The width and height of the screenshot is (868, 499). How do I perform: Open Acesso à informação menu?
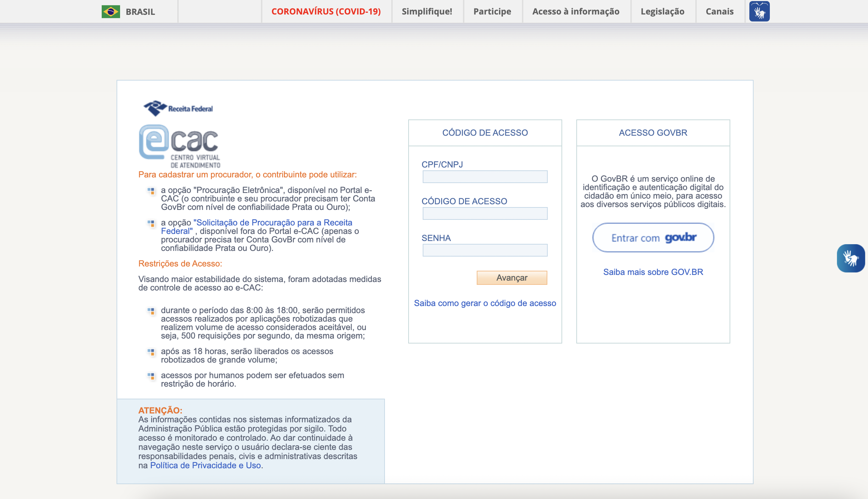coord(576,12)
